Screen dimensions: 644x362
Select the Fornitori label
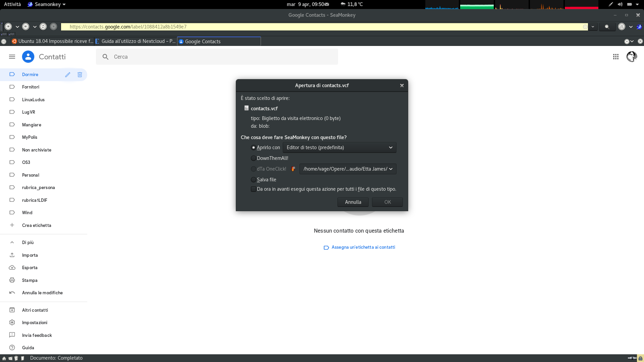coord(44,87)
